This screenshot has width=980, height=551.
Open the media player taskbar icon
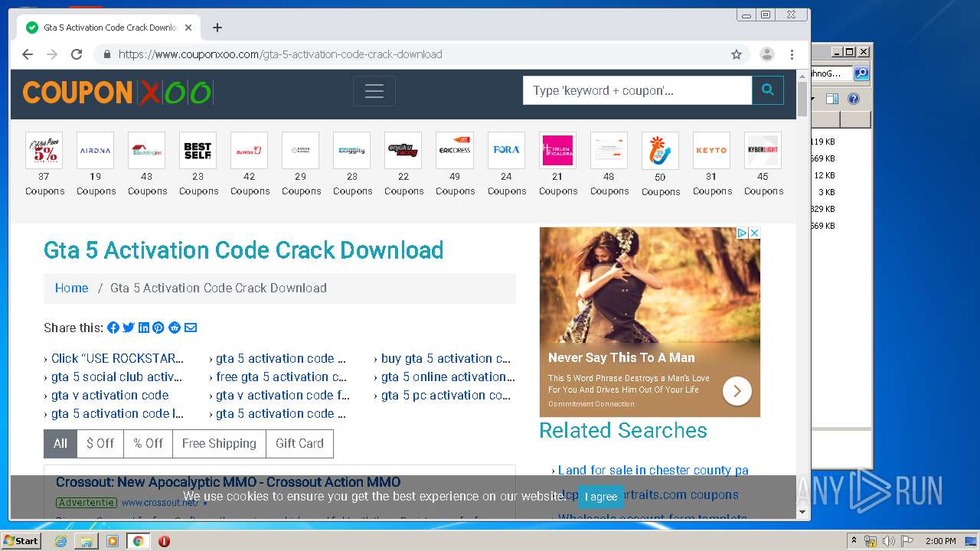(x=113, y=541)
